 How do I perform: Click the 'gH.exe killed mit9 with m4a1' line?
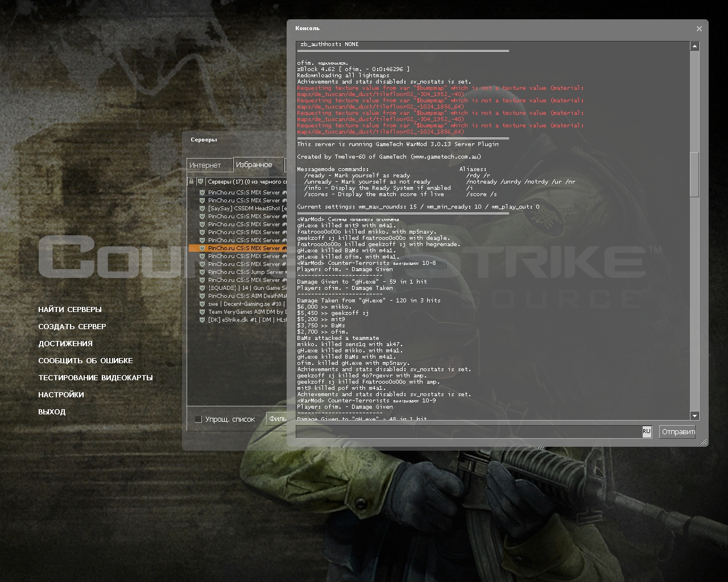point(346,226)
